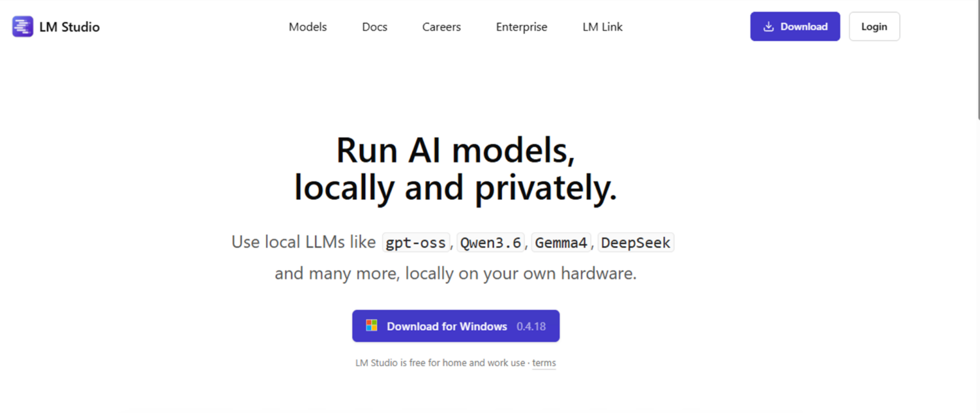Open the Models navigation item
The height and width of the screenshot is (413, 980).
(308, 27)
